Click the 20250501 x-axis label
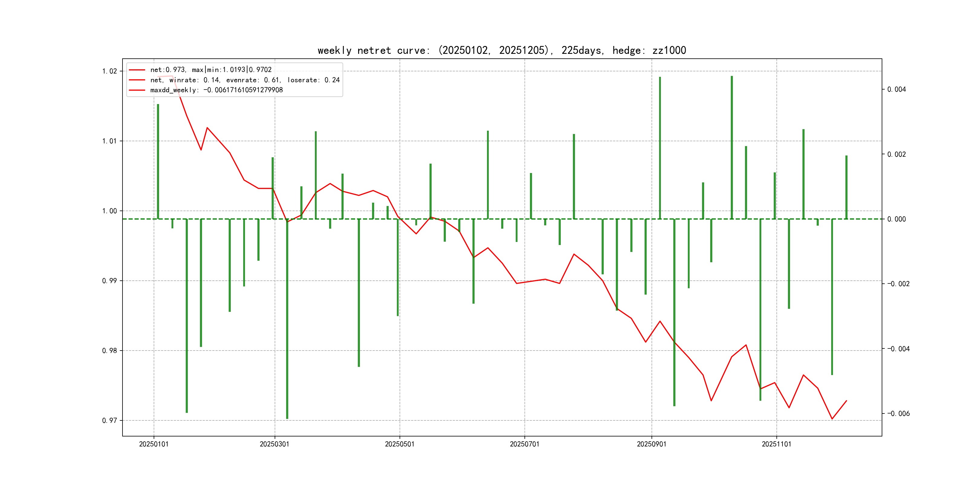The image size is (980, 490). point(400,444)
